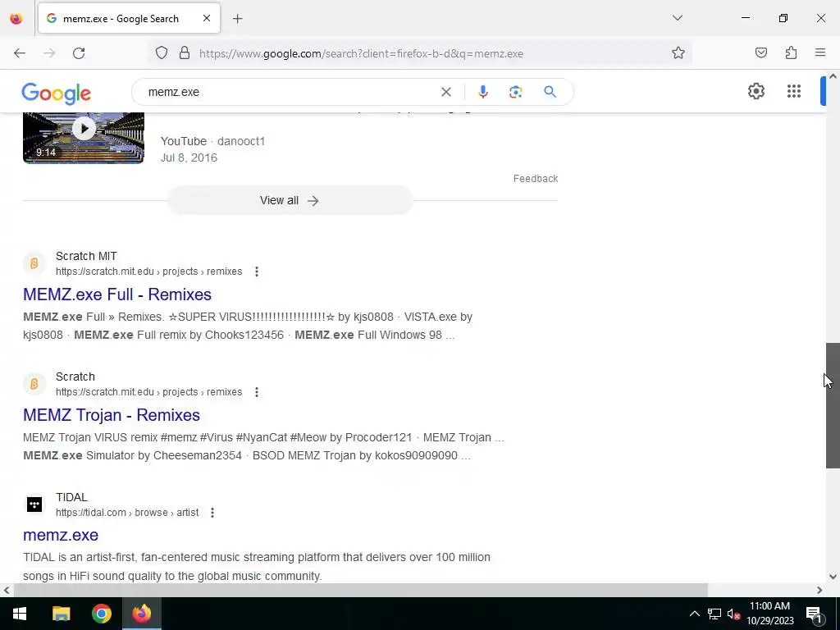Open the Firefox application menu
Image resolution: width=840 pixels, height=630 pixels.
(x=820, y=52)
